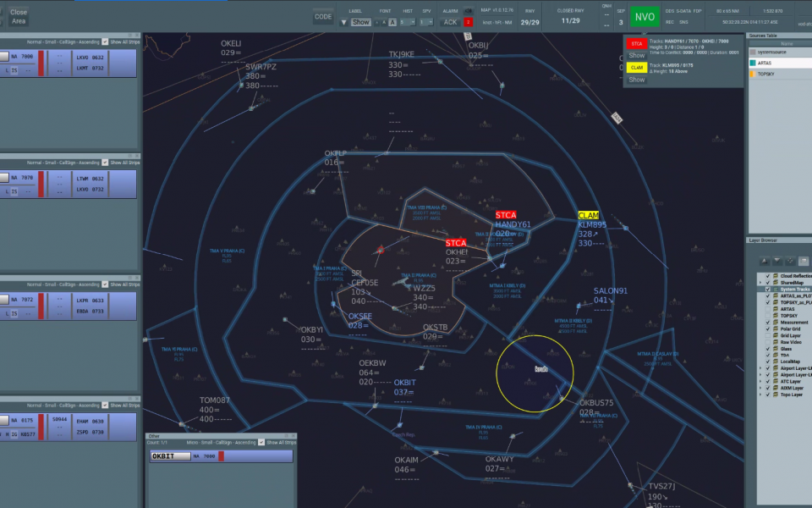Expand the ATC Layer tree node

click(760, 381)
